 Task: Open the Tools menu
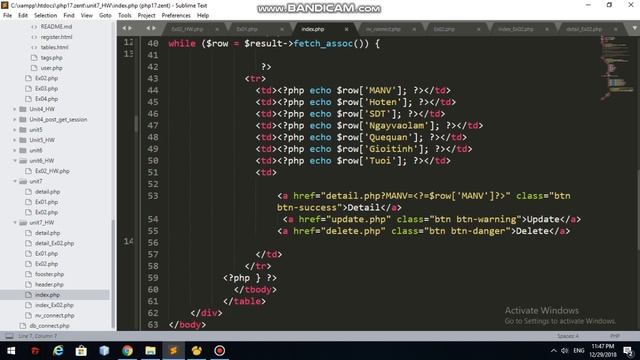(124, 16)
